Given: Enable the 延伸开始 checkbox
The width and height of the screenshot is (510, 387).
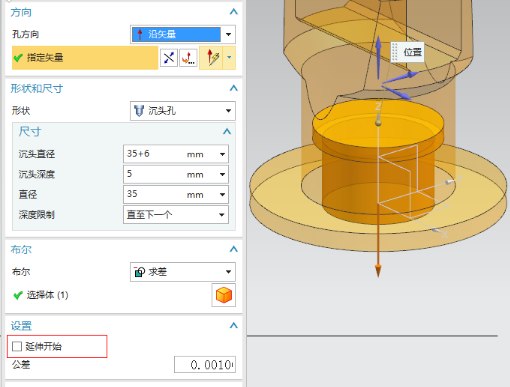Looking at the screenshot, I should 17,346.
